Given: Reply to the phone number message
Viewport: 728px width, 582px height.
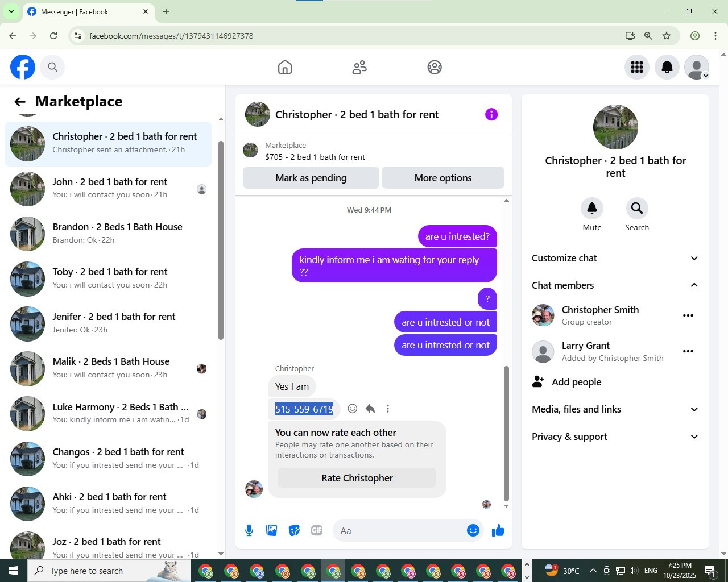Looking at the screenshot, I should tap(370, 409).
